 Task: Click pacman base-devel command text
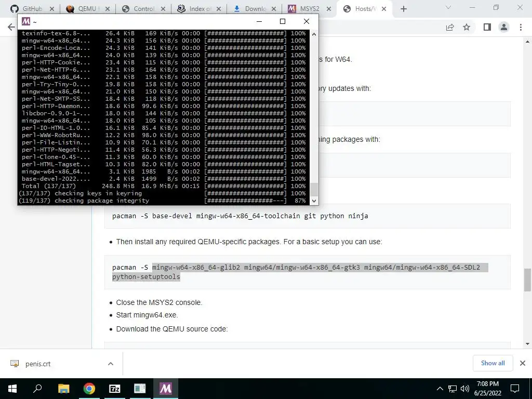tap(240, 216)
